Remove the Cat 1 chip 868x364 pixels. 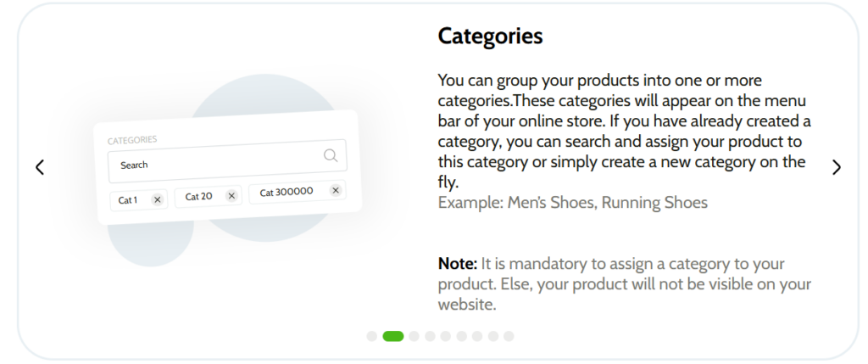pos(157,200)
